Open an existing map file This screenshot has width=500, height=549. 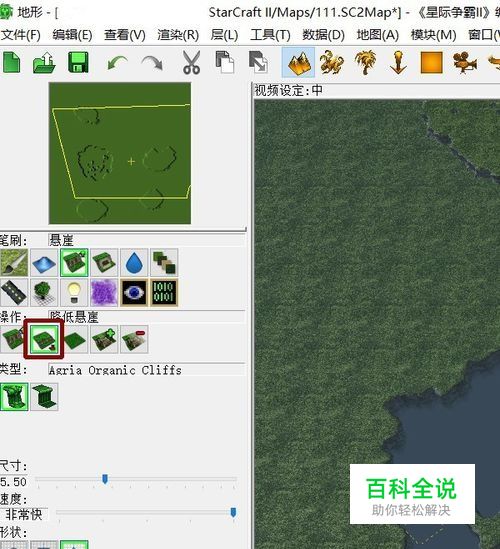44,62
